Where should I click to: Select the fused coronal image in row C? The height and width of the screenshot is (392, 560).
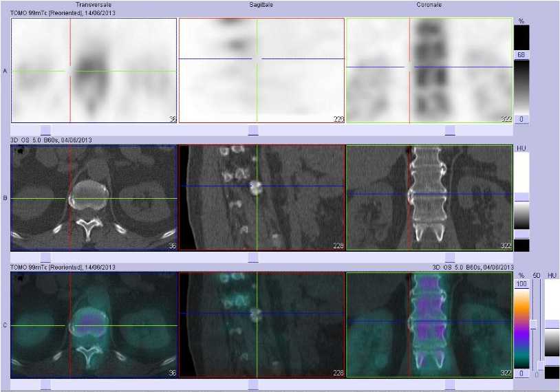pos(430,325)
